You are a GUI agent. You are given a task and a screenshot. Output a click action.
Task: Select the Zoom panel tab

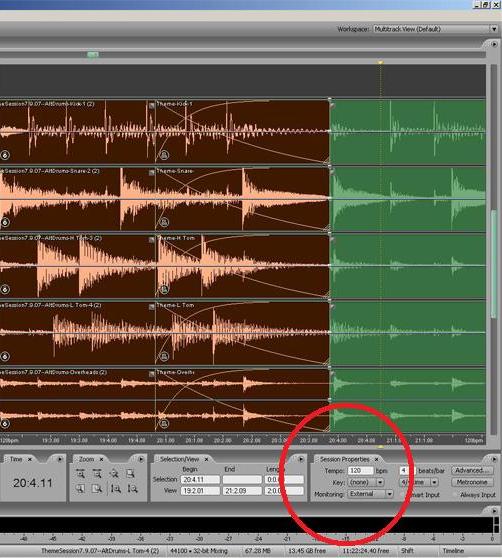click(86, 459)
